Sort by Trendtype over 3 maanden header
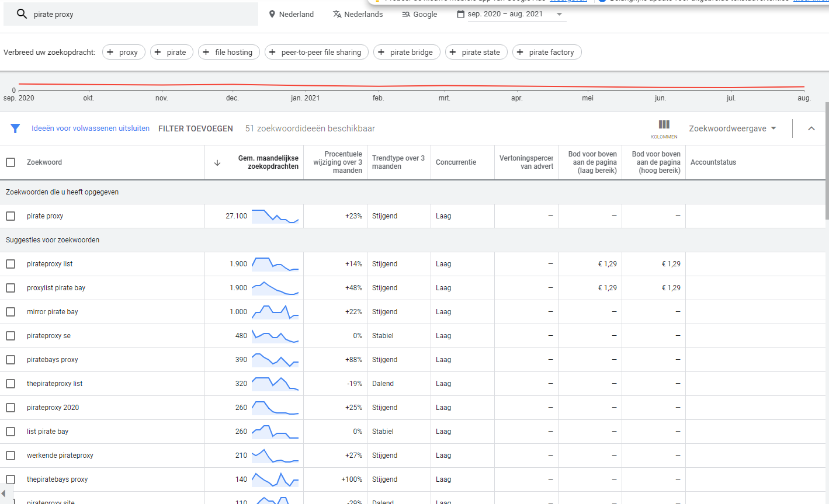Viewport: 829px width, 504px height. 398,162
